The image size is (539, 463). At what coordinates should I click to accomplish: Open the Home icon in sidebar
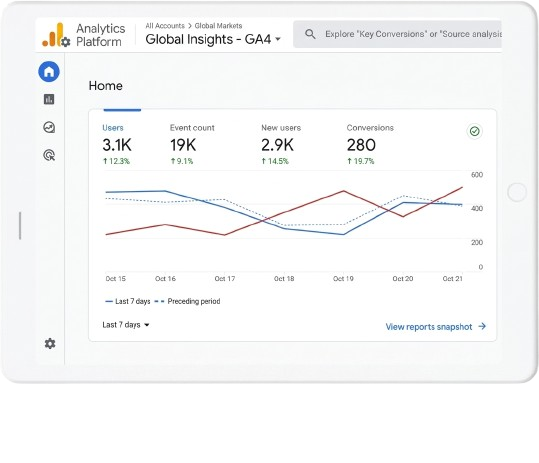click(49, 72)
